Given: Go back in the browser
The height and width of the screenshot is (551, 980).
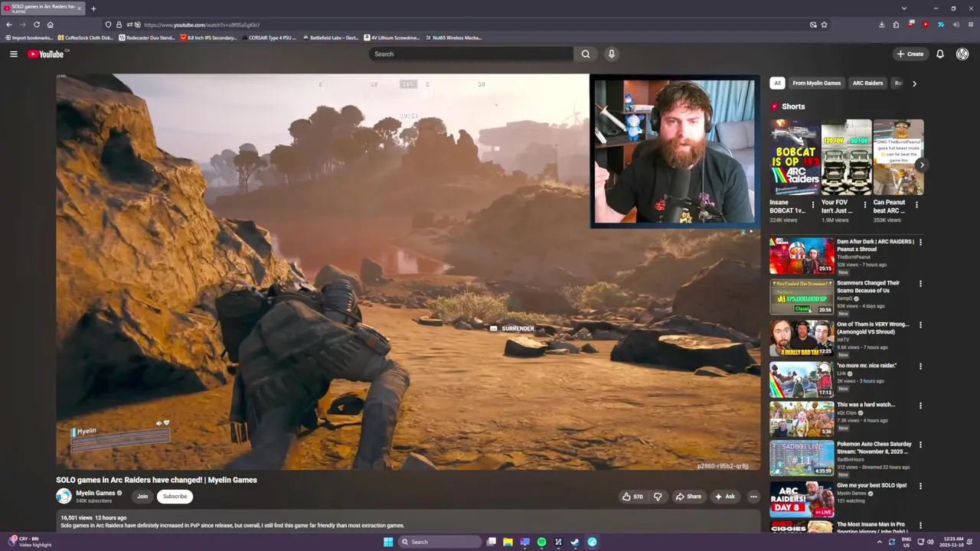Looking at the screenshot, I should pos(8,24).
